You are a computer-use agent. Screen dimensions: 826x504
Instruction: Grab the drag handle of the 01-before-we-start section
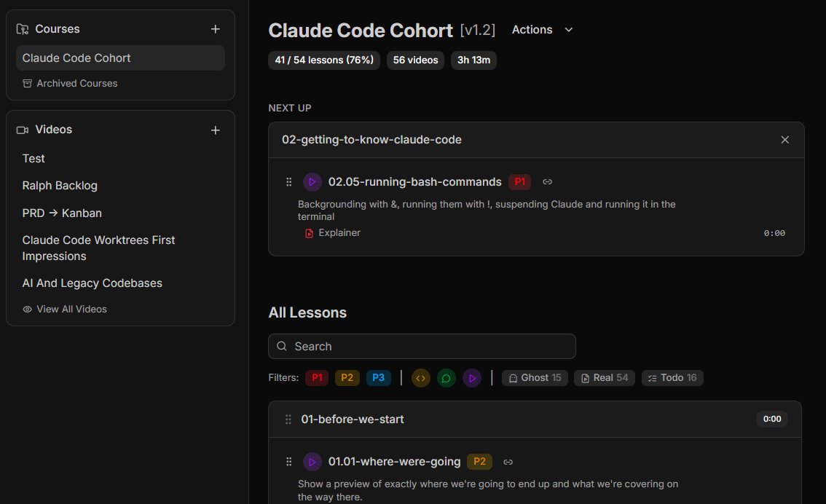click(x=288, y=420)
